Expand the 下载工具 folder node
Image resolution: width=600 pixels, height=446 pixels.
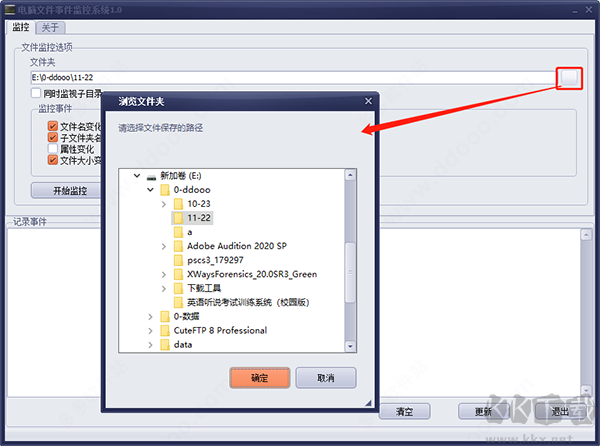[x=164, y=289]
